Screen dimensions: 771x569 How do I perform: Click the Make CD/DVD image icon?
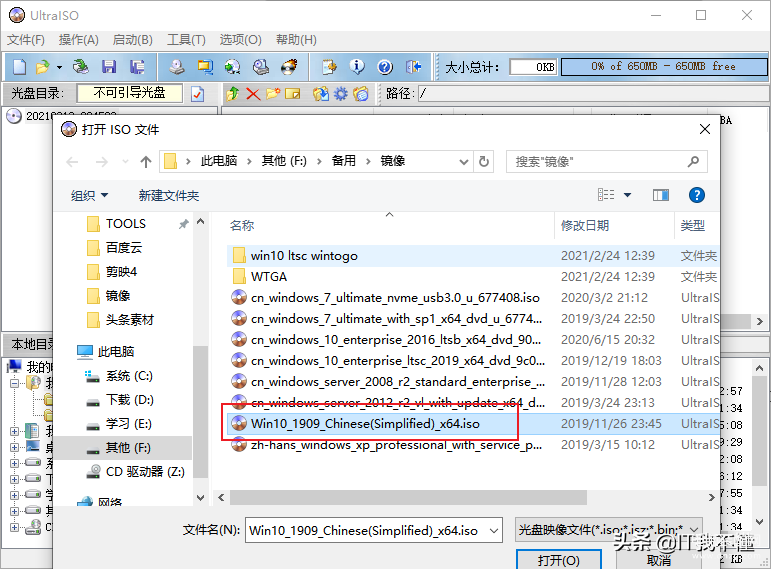click(177, 66)
